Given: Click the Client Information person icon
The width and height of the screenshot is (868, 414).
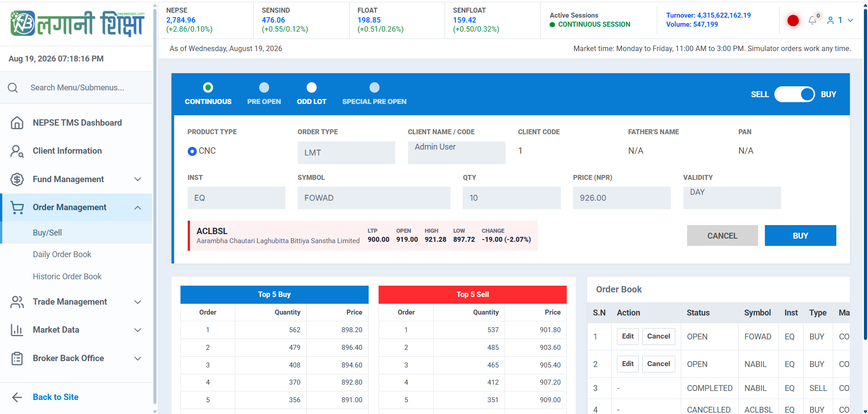Looking at the screenshot, I should click(17, 151).
